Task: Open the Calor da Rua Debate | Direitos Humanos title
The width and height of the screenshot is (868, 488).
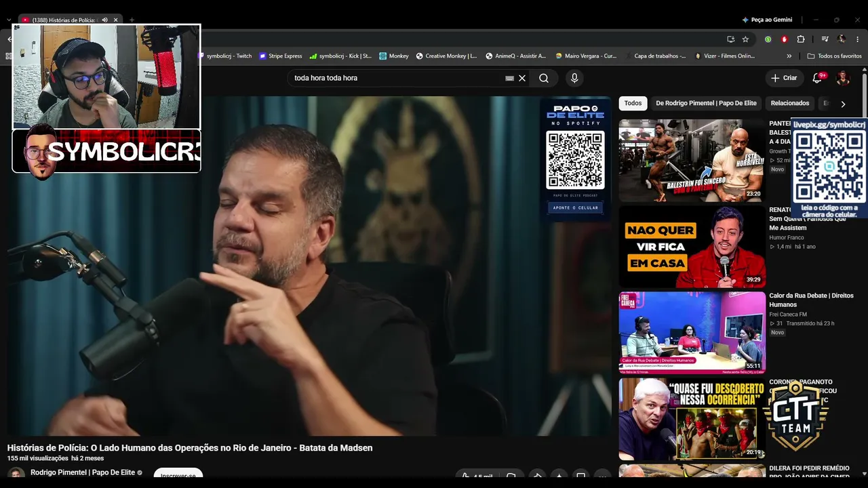Action: (811, 300)
